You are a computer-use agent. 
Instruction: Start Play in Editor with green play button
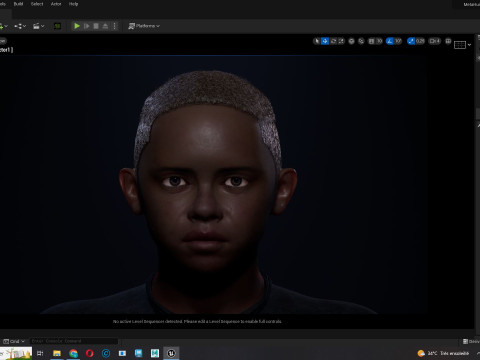click(77, 26)
